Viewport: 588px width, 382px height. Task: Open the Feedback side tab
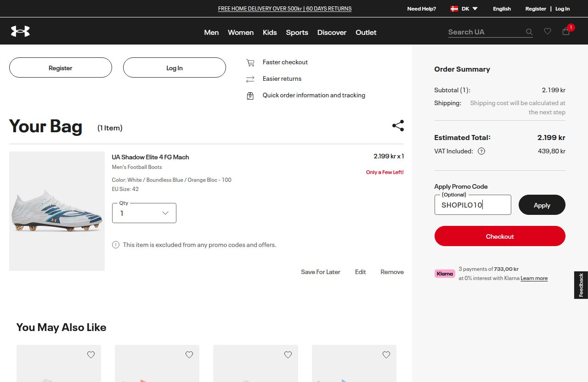point(581,285)
